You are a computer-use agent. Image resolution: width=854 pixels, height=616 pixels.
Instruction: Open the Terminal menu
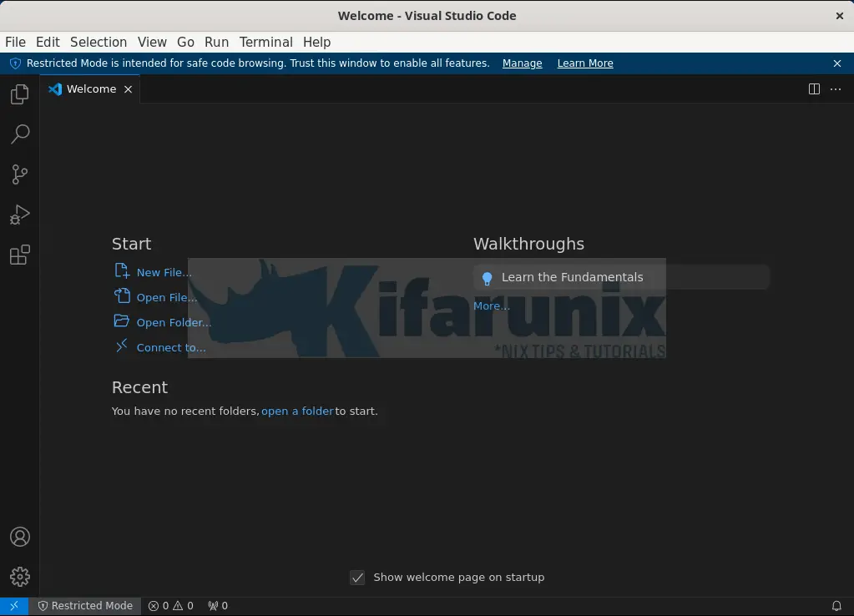tap(265, 42)
